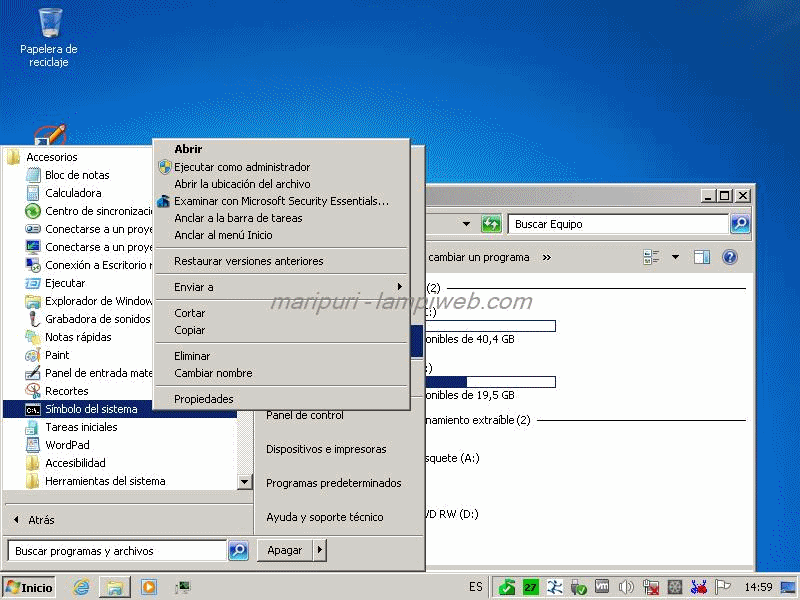Select Ejecutar como administrador
Screen dimensions: 800x600
(x=281, y=167)
